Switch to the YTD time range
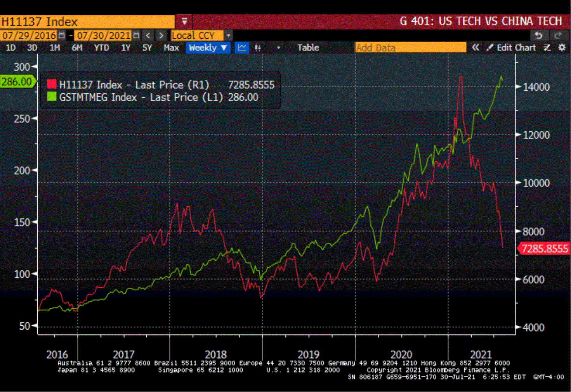The height and width of the screenshot is (392, 571). point(102,48)
